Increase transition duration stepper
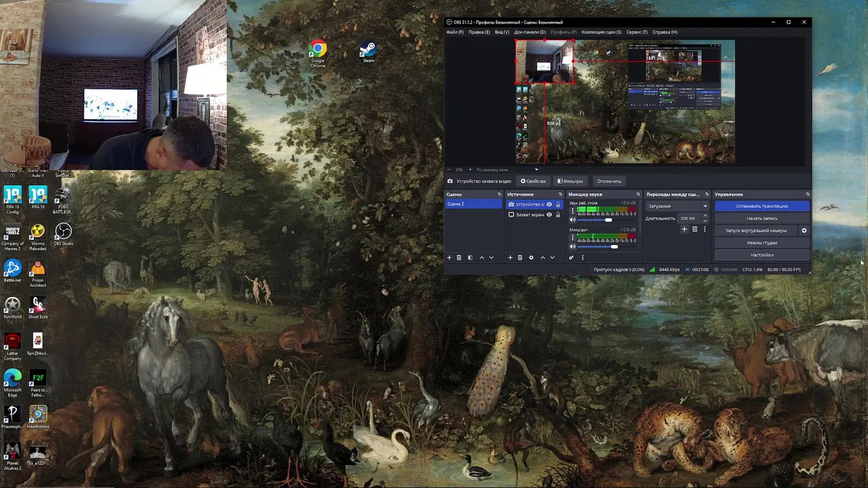The height and width of the screenshot is (488, 868). click(x=705, y=216)
